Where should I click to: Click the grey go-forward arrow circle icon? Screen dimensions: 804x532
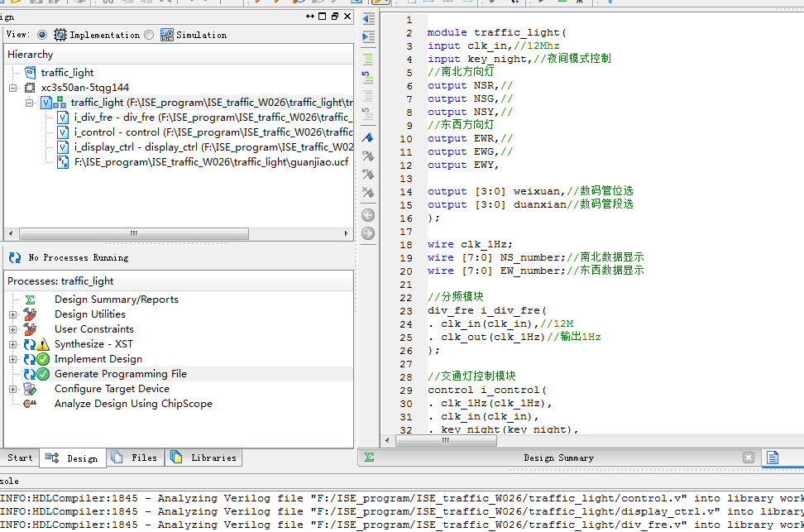tap(368, 233)
